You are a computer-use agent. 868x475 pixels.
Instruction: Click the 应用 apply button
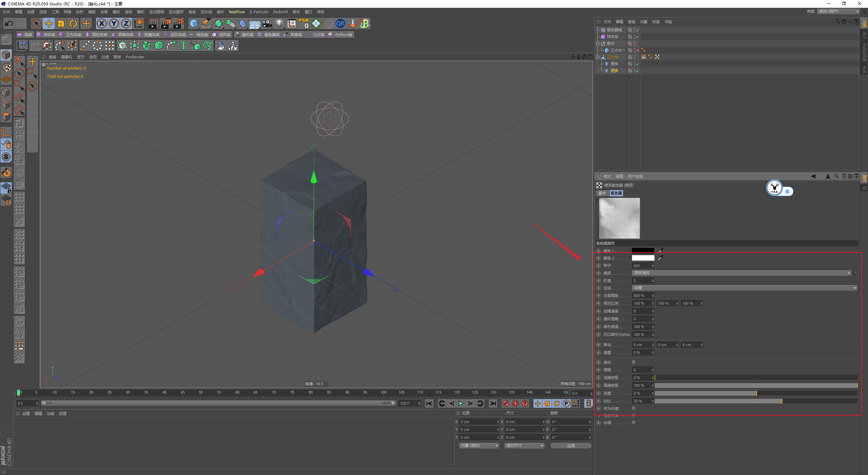click(x=571, y=445)
